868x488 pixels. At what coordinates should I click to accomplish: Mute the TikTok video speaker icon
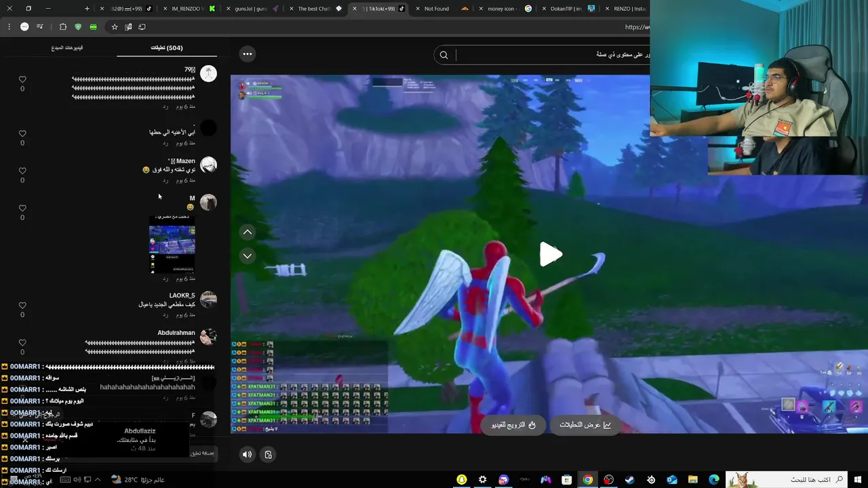pyautogui.click(x=247, y=455)
